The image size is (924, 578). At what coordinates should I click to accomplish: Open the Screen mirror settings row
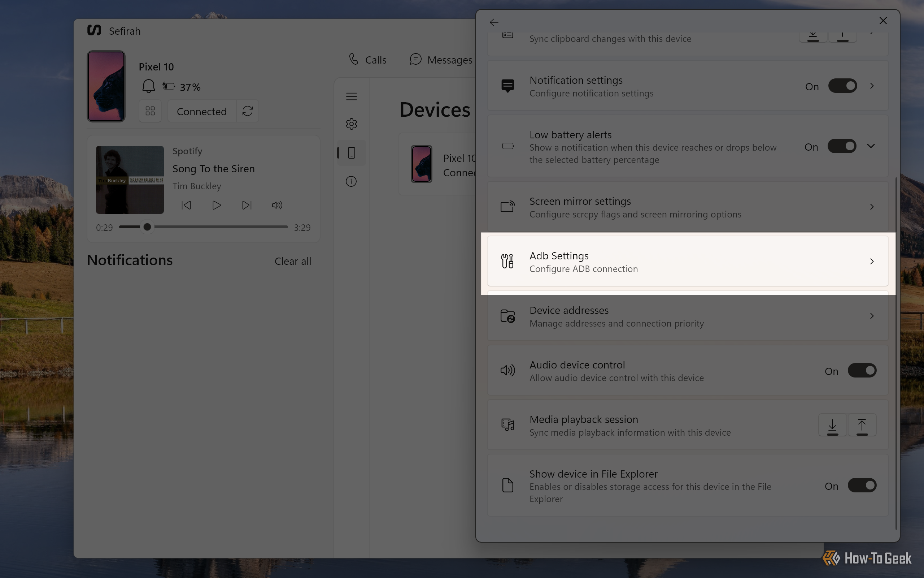688,207
